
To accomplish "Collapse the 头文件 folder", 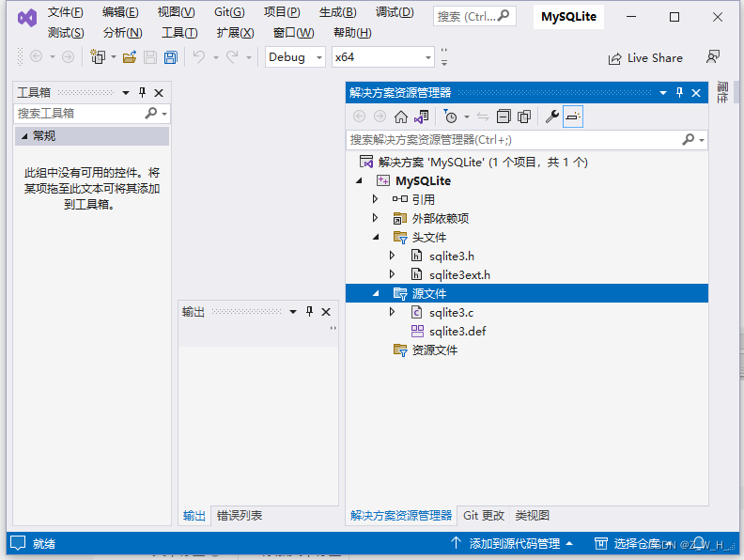I will point(376,237).
